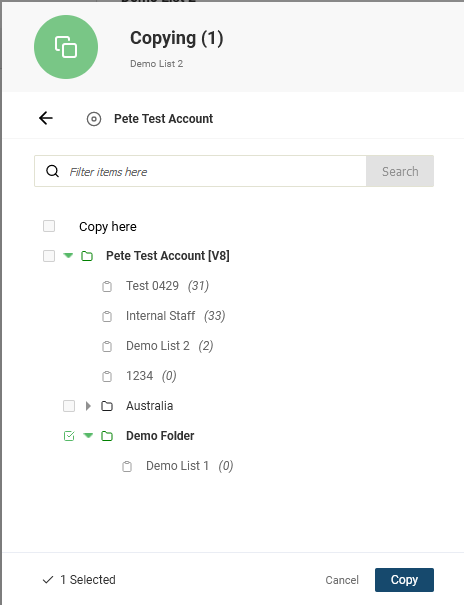Click the Copy button
Screen dimensions: 464x605
(x=404, y=580)
